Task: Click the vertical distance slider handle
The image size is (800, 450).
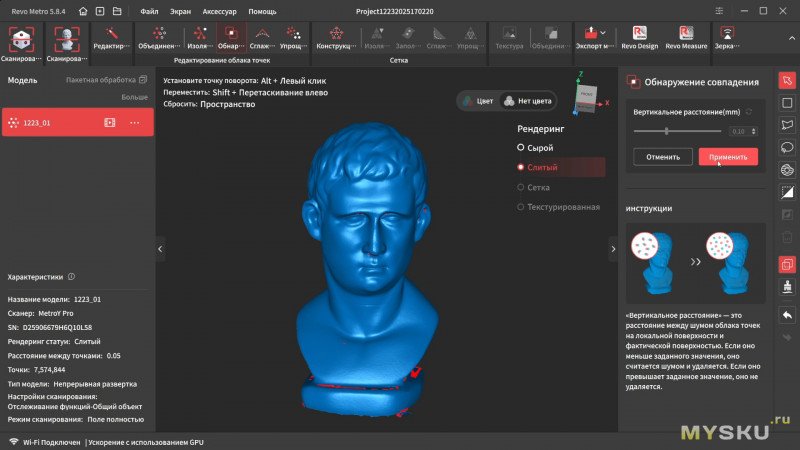Action: point(665,131)
